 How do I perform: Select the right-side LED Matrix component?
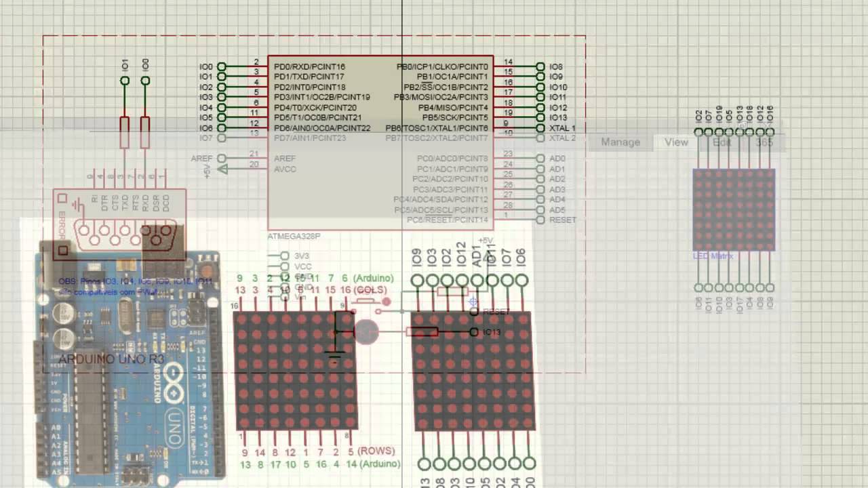tap(734, 210)
